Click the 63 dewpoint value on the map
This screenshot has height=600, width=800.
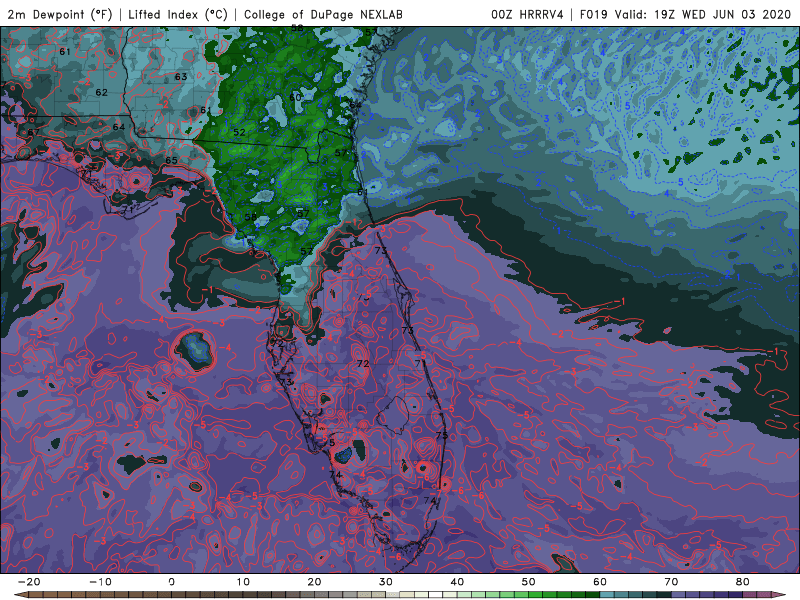coord(181,77)
